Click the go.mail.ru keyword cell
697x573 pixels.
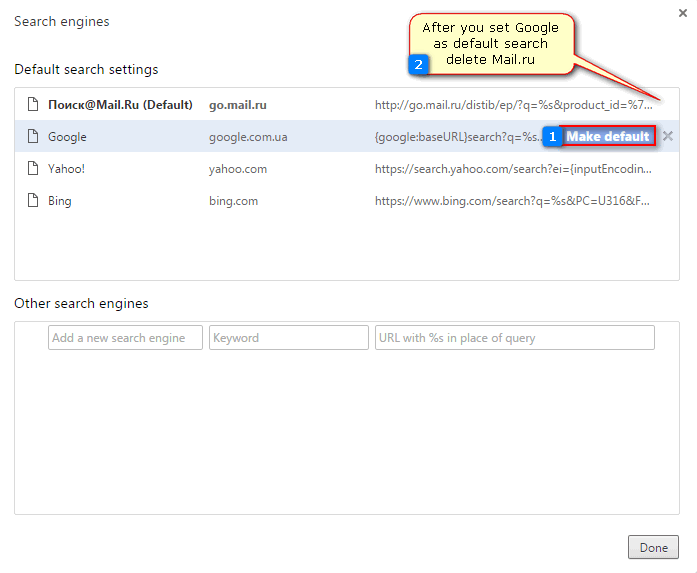click(x=238, y=105)
